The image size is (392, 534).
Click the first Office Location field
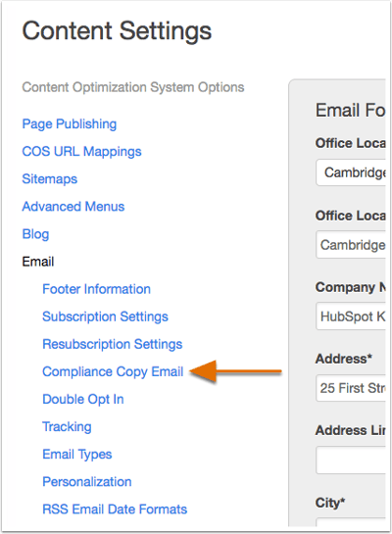pos(351,172)
